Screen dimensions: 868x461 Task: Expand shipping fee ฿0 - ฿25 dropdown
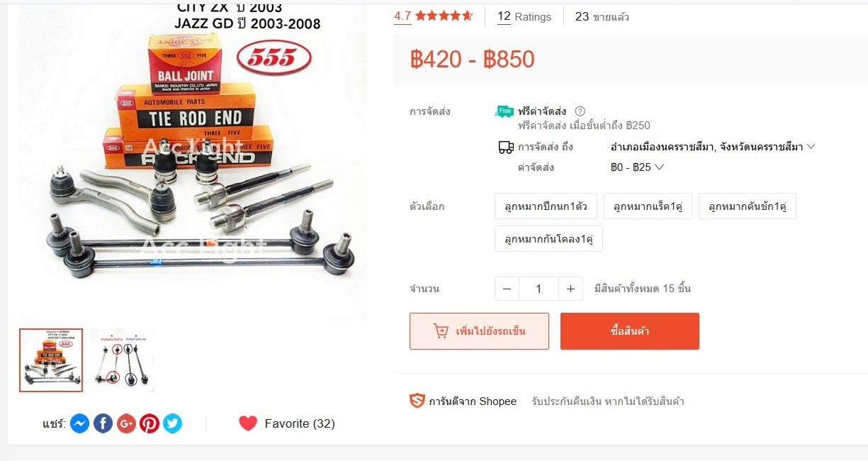click(637, 167)
